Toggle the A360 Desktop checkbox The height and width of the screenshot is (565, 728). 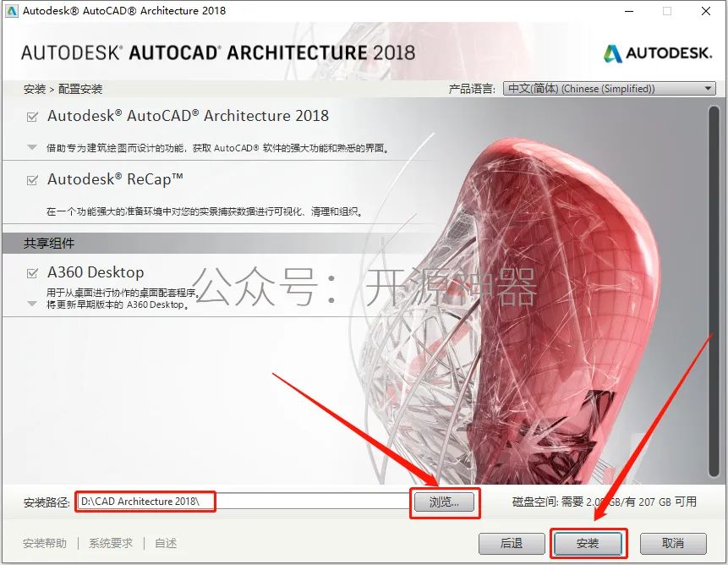point(32,273)
